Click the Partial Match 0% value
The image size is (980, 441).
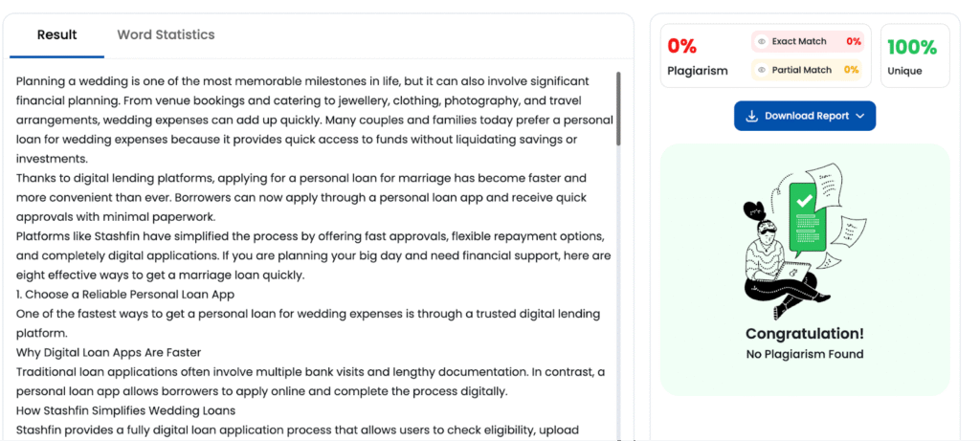tap(851, 70)
